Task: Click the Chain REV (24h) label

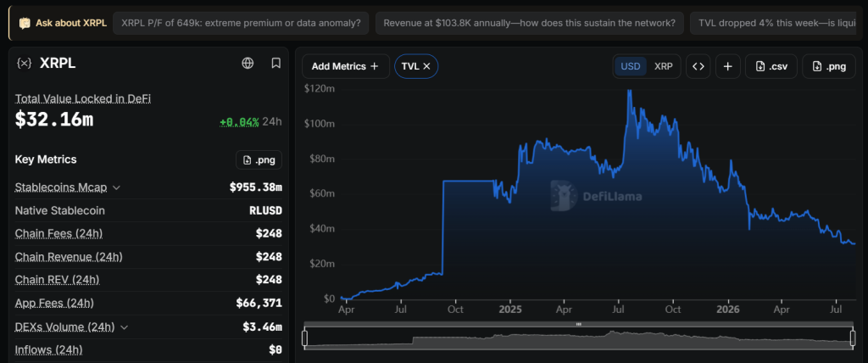Action: (x=57, y=280)
